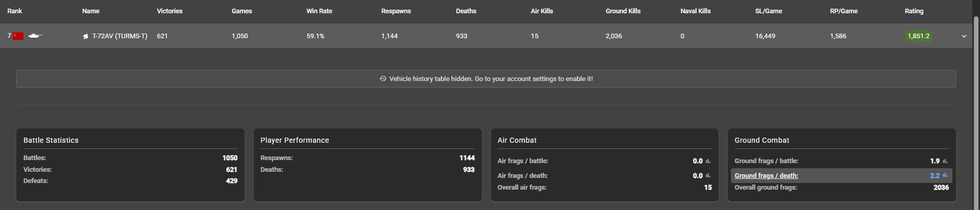Open chart icon for Ground frags / battle

coord(945,161)
